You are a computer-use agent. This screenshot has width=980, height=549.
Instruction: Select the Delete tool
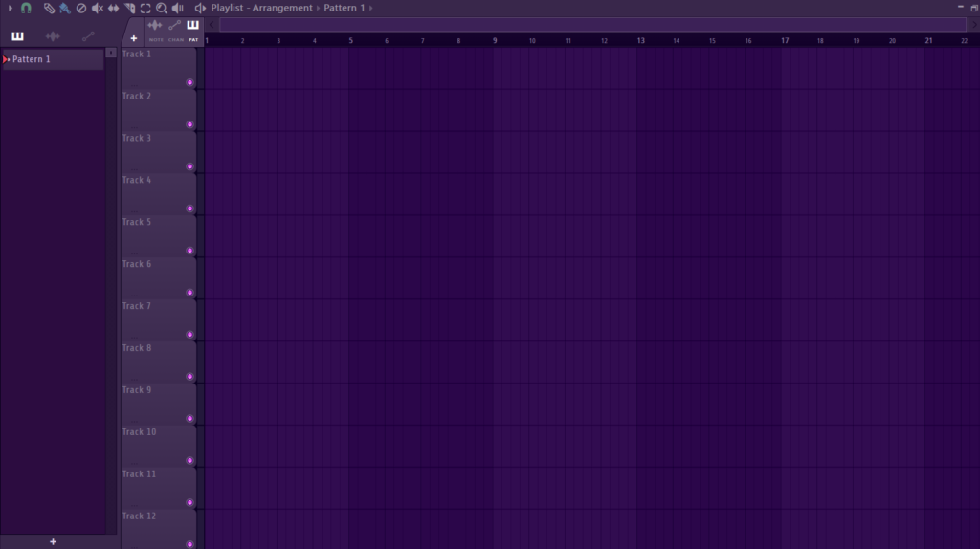point(81,8)
